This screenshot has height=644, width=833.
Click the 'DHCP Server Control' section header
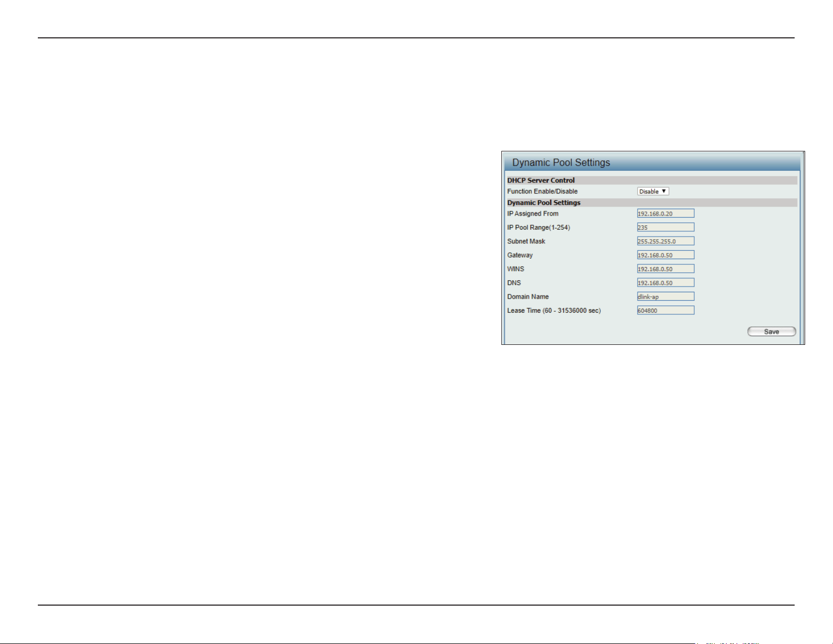[541, 180]
